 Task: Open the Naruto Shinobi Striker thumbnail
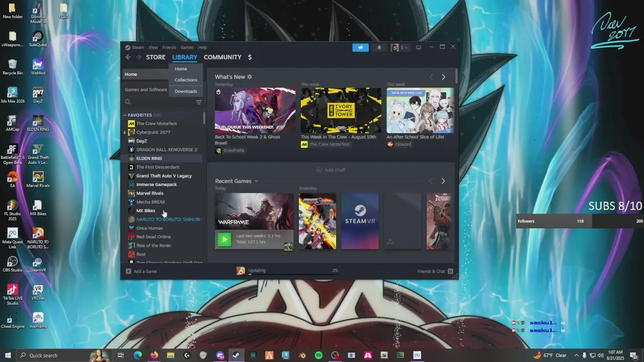pos(317,221)
